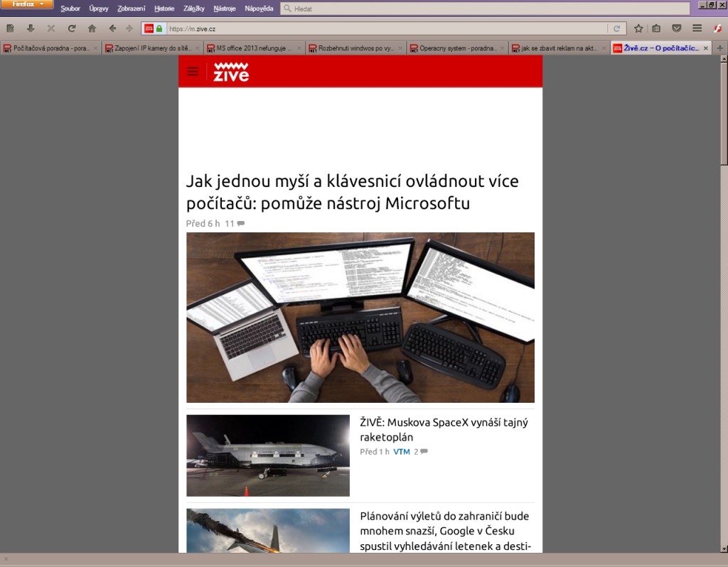This screenshot has width=728, height=567.
Task: Click the Zive site identity icon in address bar
Action: pos(149,28)
